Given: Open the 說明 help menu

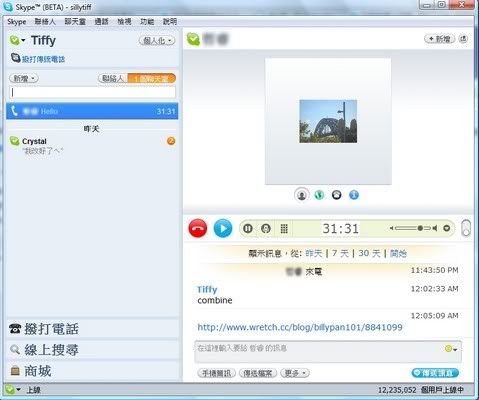Looking at the screenshot, I should [x=170, y=22].
